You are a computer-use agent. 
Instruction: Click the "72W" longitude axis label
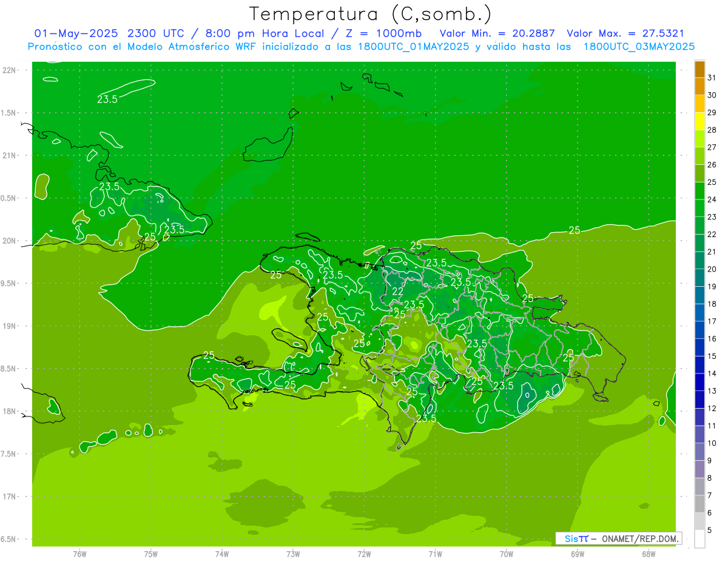coord(364,554)
